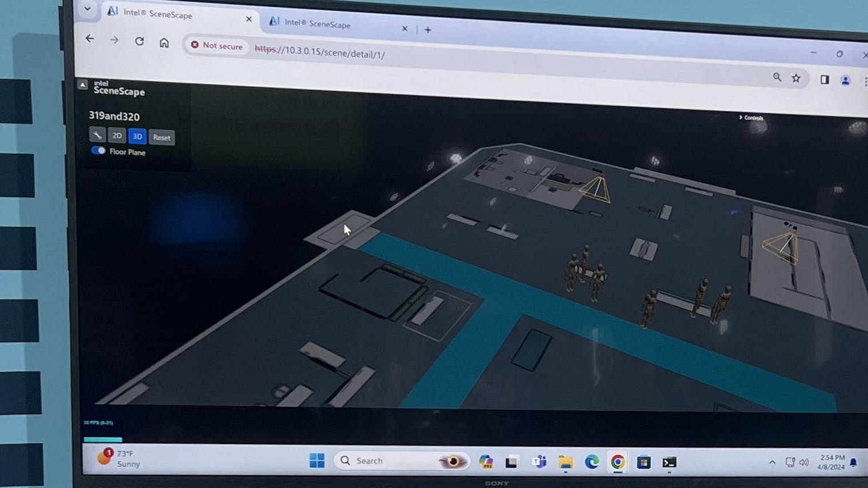Select the wrench tool in SceneScape controls

coord(98,135)
